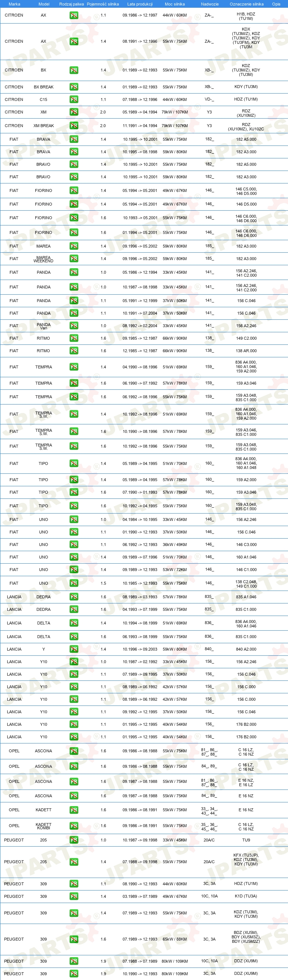288x980 pixels.
Task: Click fuel icon in Opel KADETT KOMBI row
Action: pyautogui.click(x=74, y=826)
